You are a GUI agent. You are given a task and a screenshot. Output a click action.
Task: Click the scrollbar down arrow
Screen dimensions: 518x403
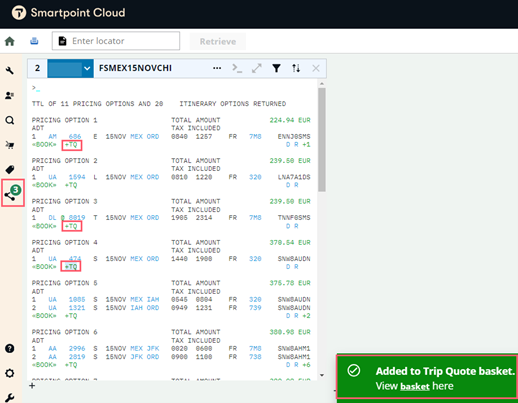click(x=322, y=375)
